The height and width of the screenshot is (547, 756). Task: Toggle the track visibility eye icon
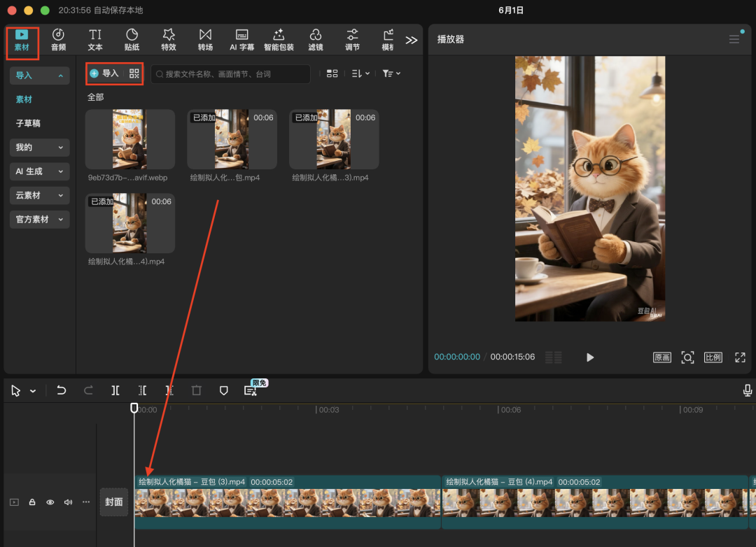[50, 502]
